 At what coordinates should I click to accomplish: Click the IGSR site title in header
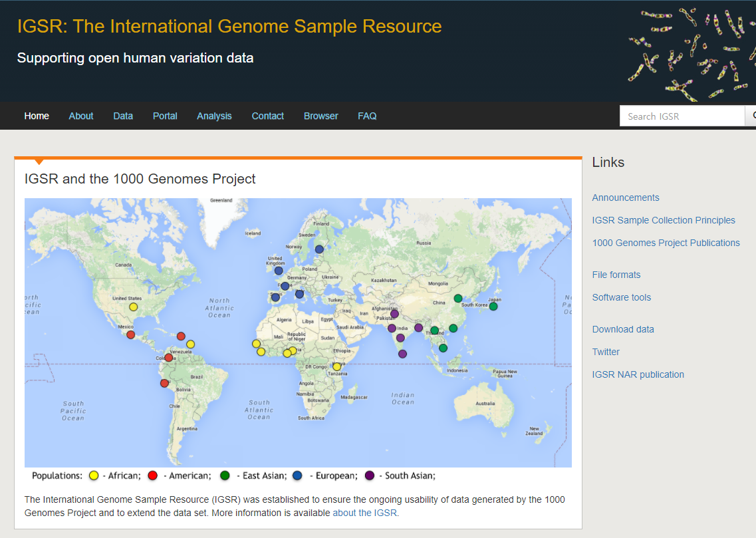[229, 27]
